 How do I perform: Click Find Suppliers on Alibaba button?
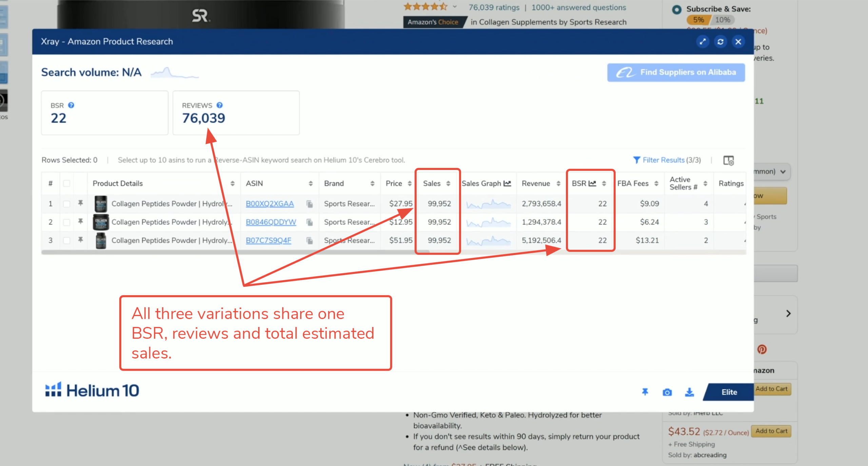(x=676, y=72)
